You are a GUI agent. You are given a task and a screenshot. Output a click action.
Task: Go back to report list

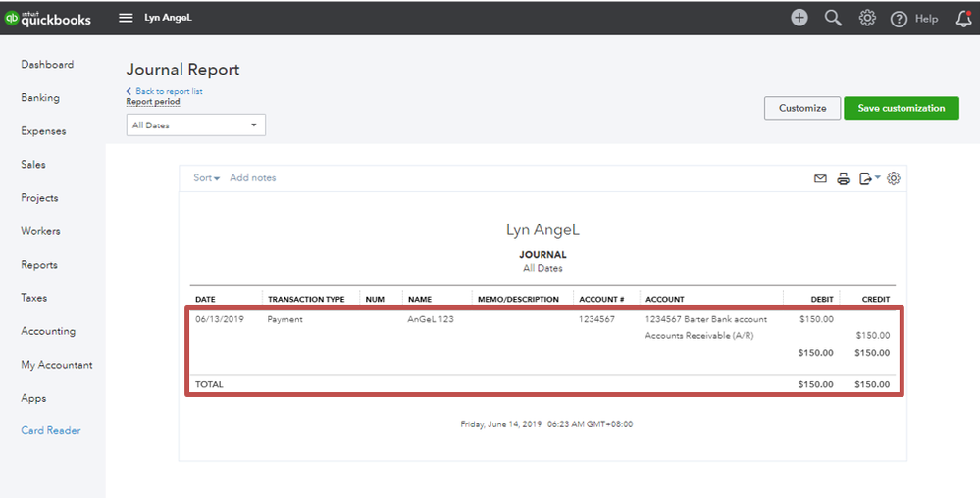pos(165,91)
